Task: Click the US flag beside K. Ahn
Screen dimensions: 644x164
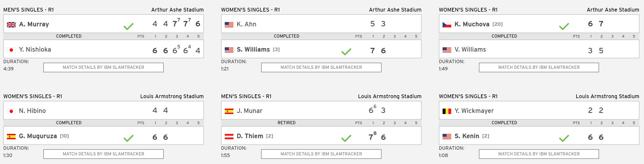Action: pos(229,25)
